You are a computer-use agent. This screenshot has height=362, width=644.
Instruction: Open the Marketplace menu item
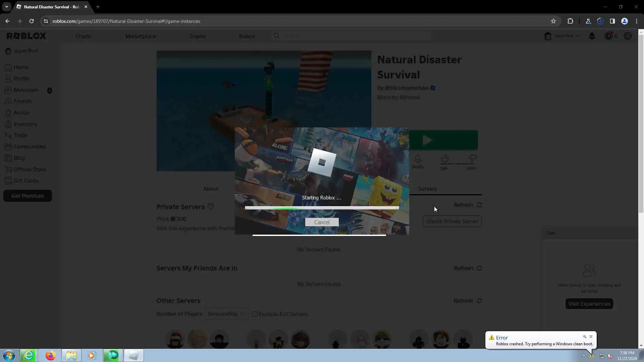point(141,36)
